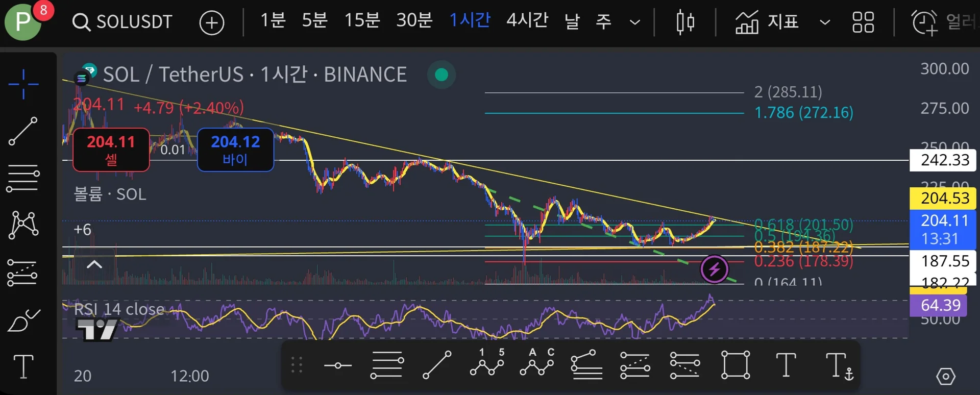This screenshot has width=980, height=395.
Task: Open chart settings hexagon icon
Action: [x=945, y=377]
